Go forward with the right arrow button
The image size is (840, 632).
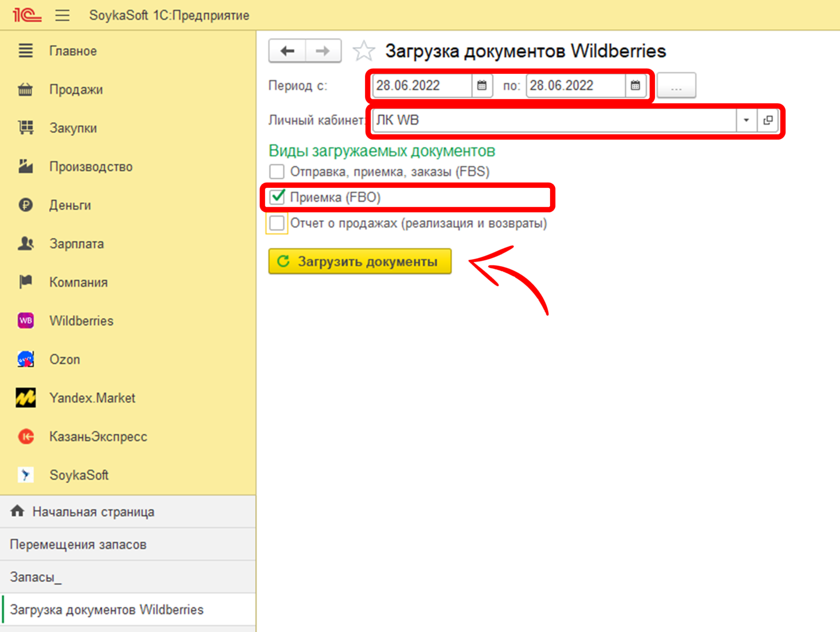pyautogui.click(x=323, y=51)
